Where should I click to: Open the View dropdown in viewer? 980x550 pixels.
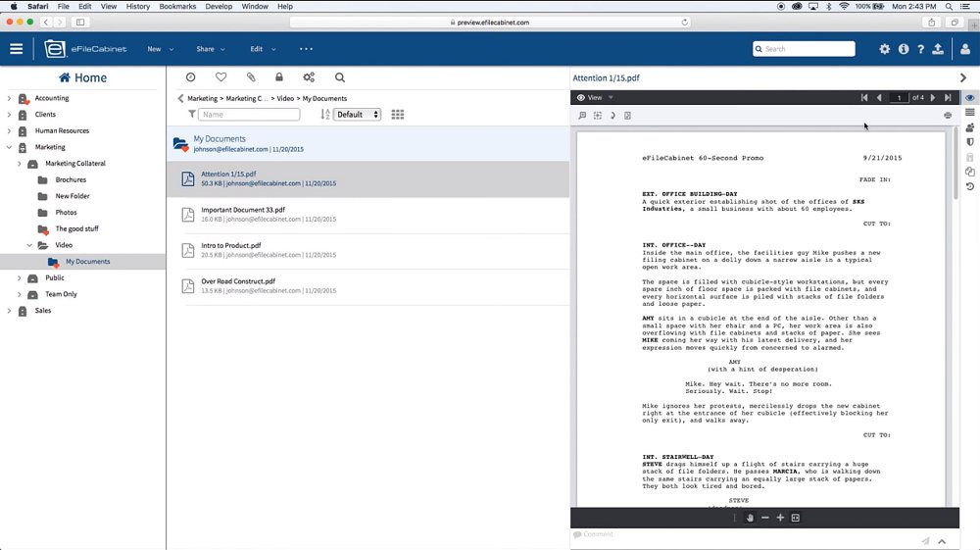tap(595, 98)
